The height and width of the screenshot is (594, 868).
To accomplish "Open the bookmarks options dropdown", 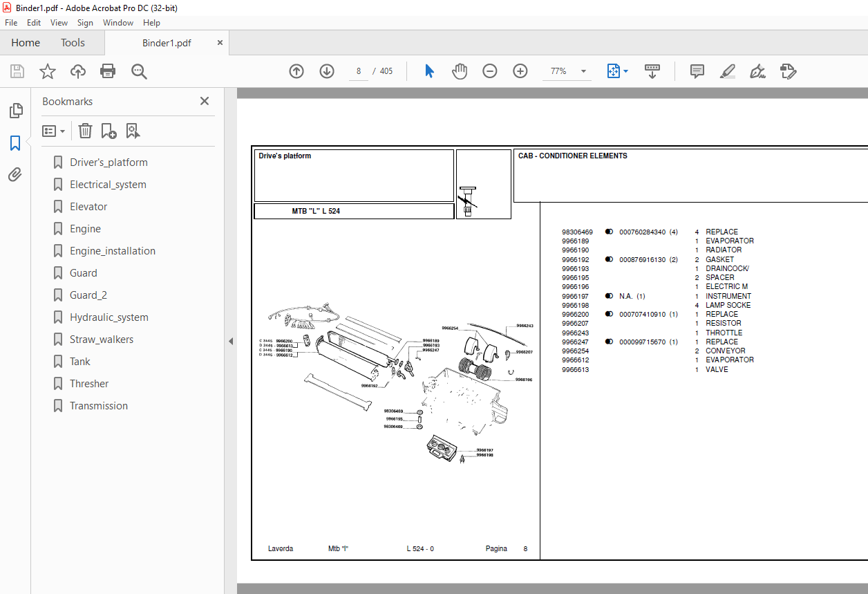I will point(53,131).
